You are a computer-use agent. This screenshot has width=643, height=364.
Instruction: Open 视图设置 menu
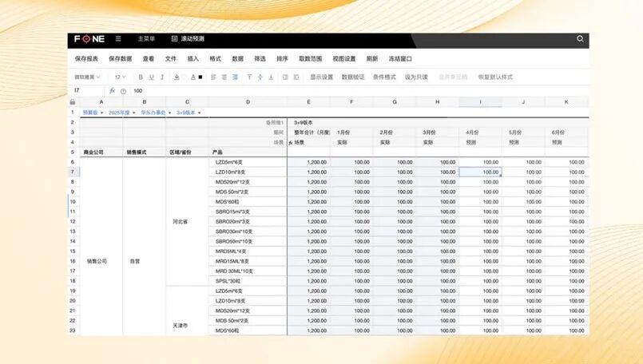tap(344, 59)
